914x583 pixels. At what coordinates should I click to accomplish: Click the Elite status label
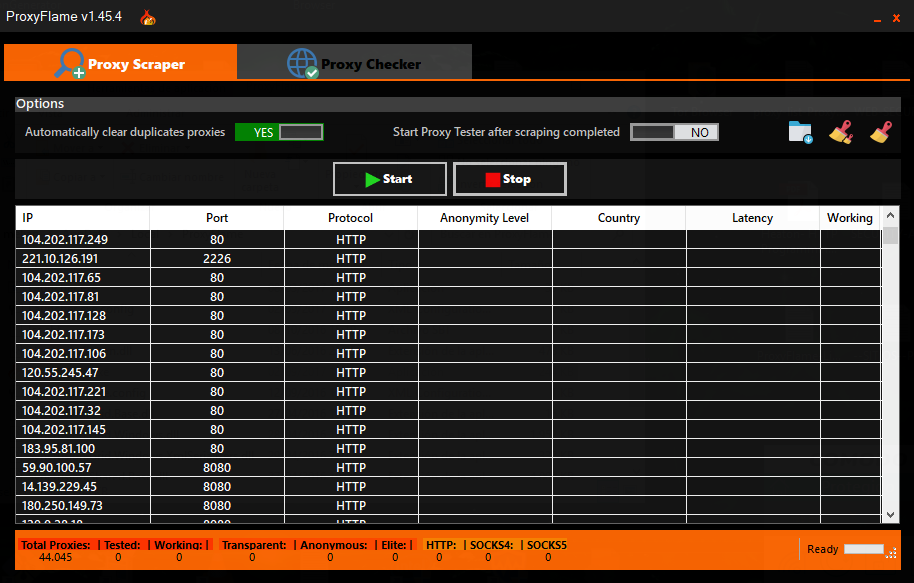394,545
